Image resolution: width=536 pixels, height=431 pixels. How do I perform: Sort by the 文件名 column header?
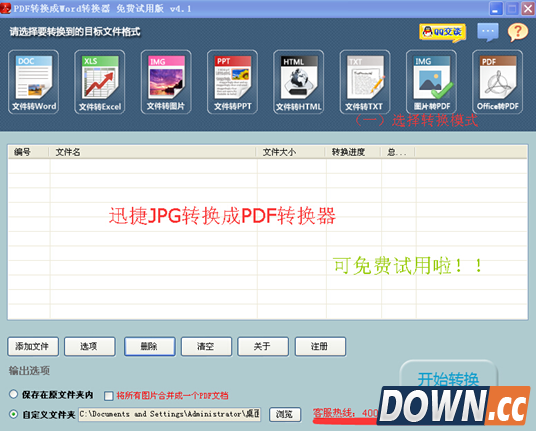point(152,152)
